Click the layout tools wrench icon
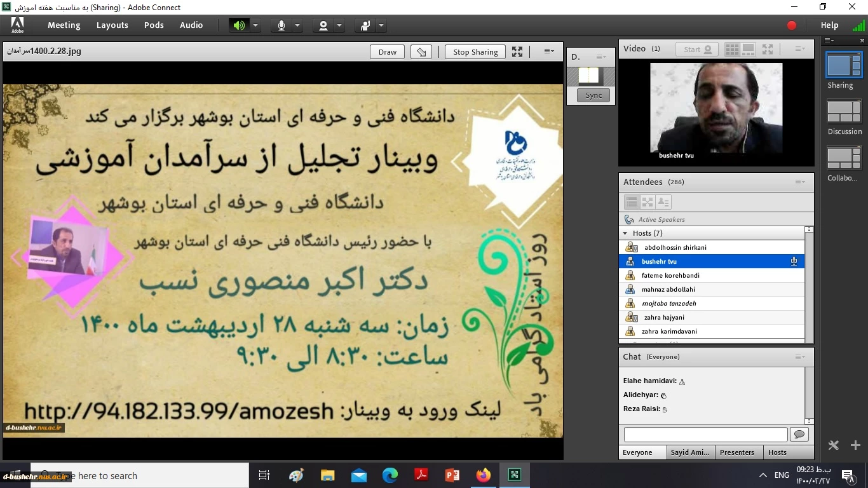The height and width of the screenshot is (488, 868). [834, 445]
